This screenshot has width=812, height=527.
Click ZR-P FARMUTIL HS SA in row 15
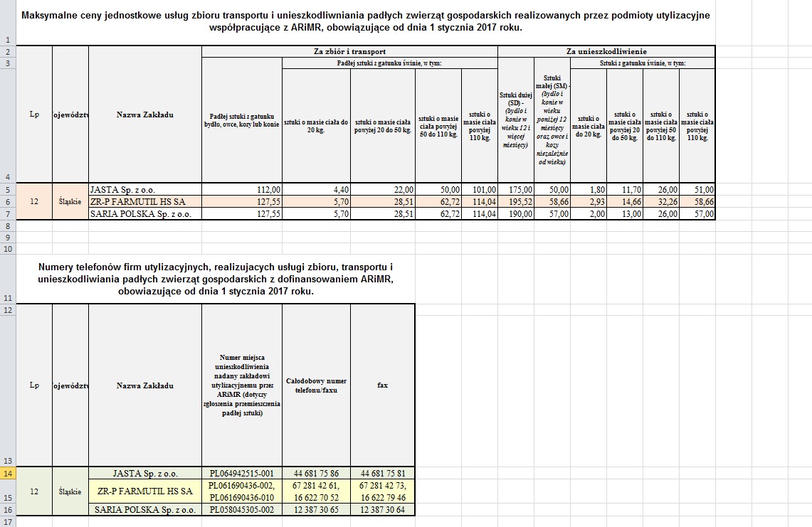pos(145,491)
